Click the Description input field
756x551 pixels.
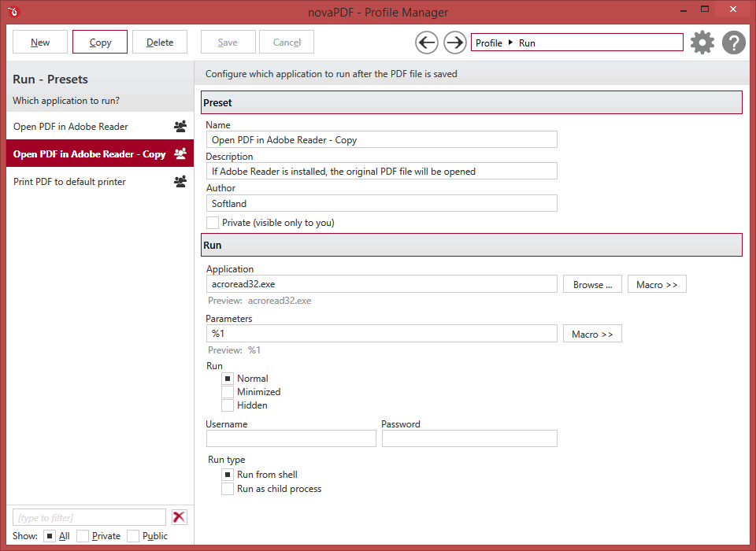381,171
